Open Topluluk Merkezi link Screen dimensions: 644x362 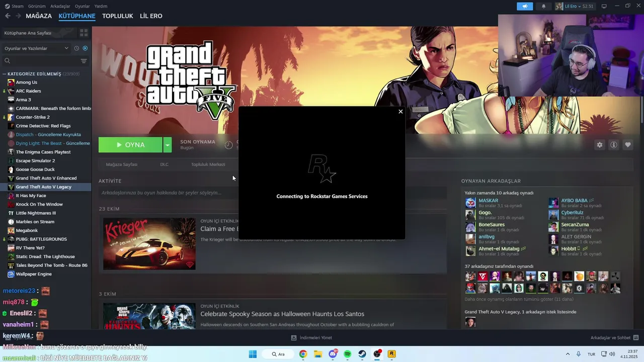(x=208, y=164)
